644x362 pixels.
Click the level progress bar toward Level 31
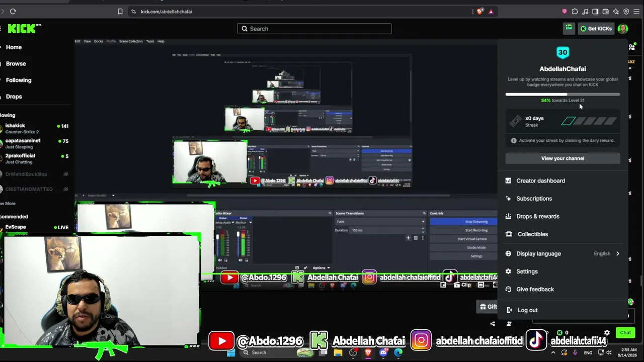click(x=562, y=94)
